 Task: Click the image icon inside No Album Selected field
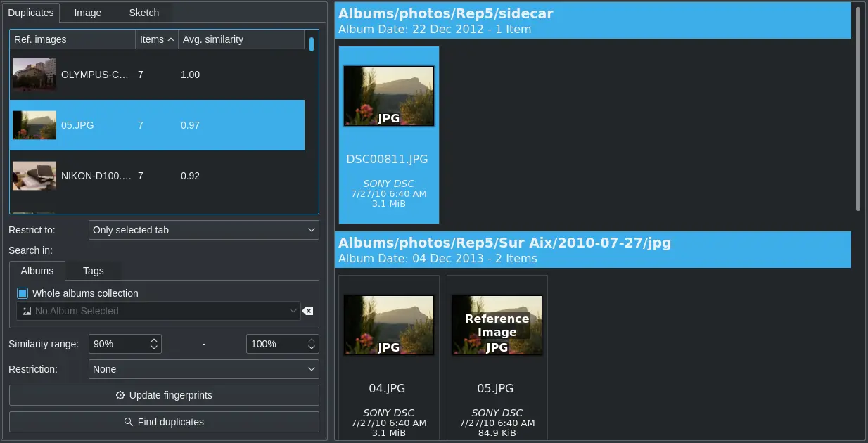[x=26, y=310]
